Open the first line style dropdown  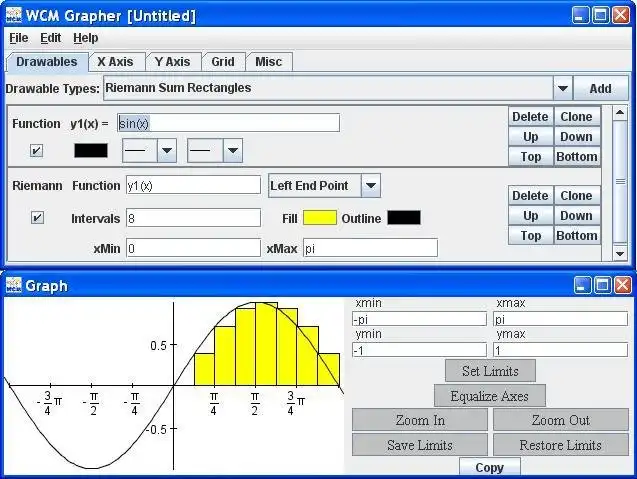[150, 150]
